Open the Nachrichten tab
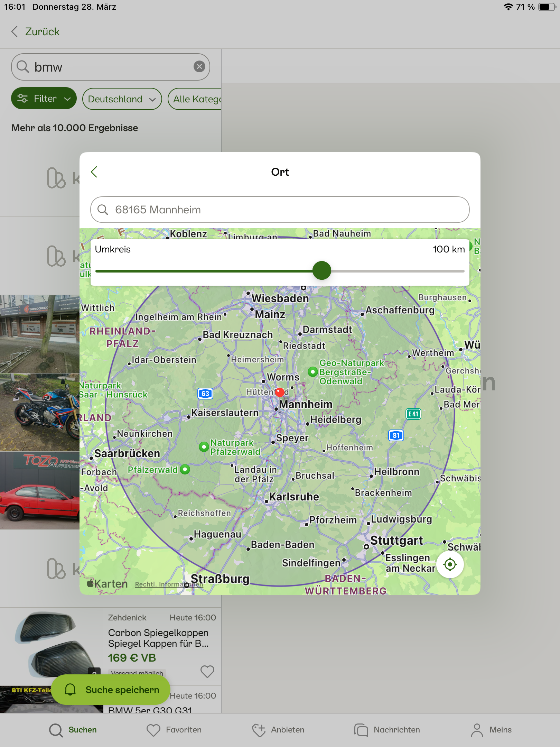This screenshot has width=560, height=747. (x=387, y=730)
